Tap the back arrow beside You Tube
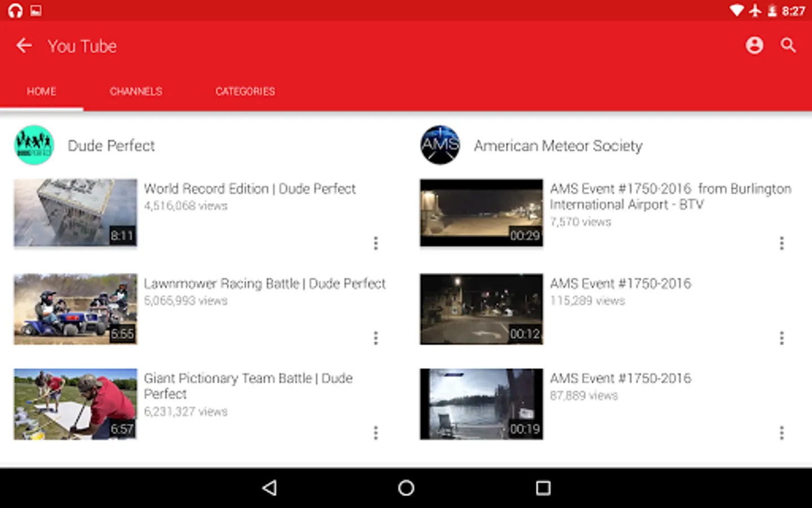 click(24, 45)
